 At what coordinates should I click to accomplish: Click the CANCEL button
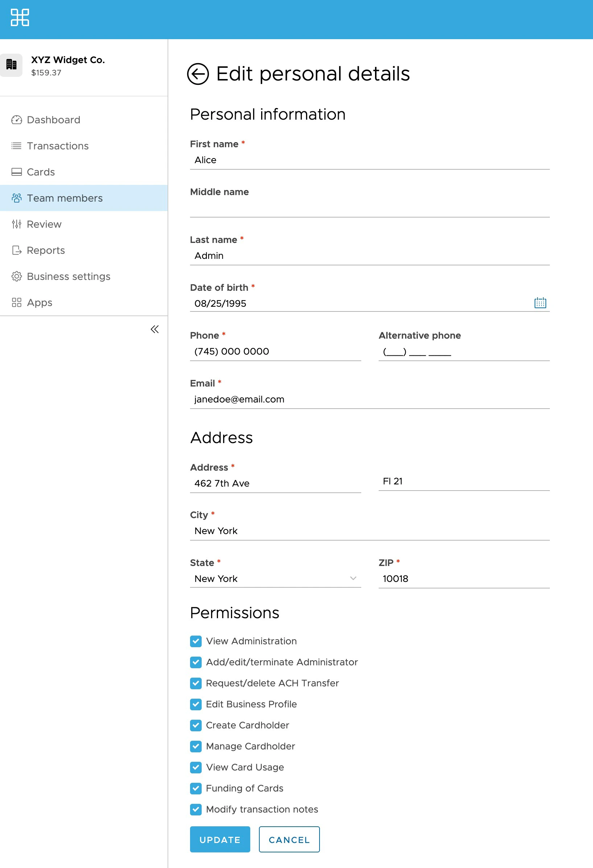coord(289,840)
